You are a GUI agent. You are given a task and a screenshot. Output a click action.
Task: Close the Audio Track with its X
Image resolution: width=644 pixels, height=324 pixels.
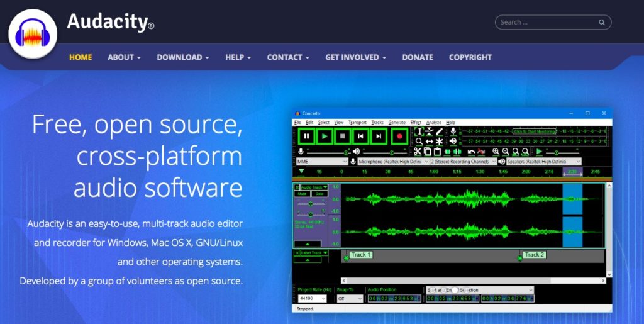(297, 187)
